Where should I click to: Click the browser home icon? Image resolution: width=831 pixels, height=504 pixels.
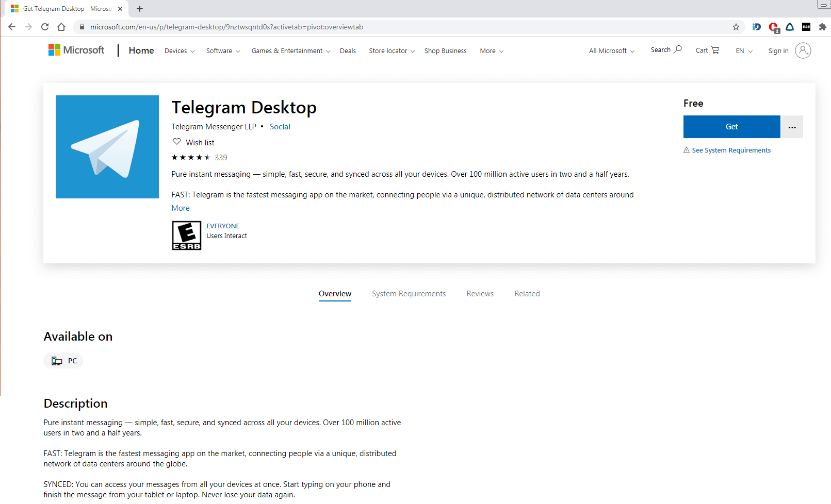click(x=61, y=27)
